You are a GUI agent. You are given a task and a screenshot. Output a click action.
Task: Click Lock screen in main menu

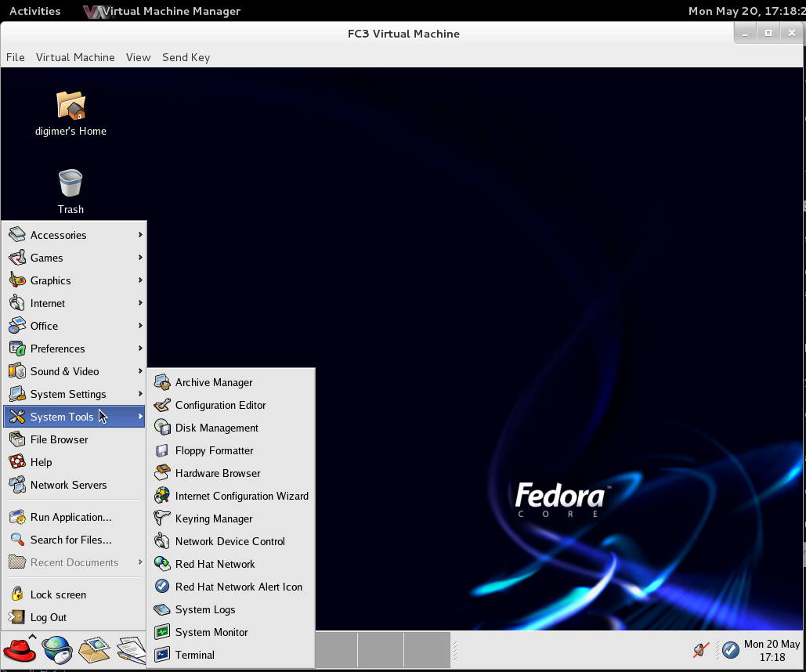[x=74, y=595]
